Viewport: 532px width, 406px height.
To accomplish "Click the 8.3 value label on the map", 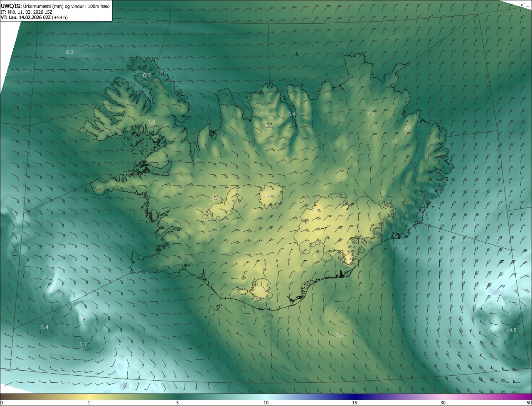I will pyautogui.click(x=512, y=375).
